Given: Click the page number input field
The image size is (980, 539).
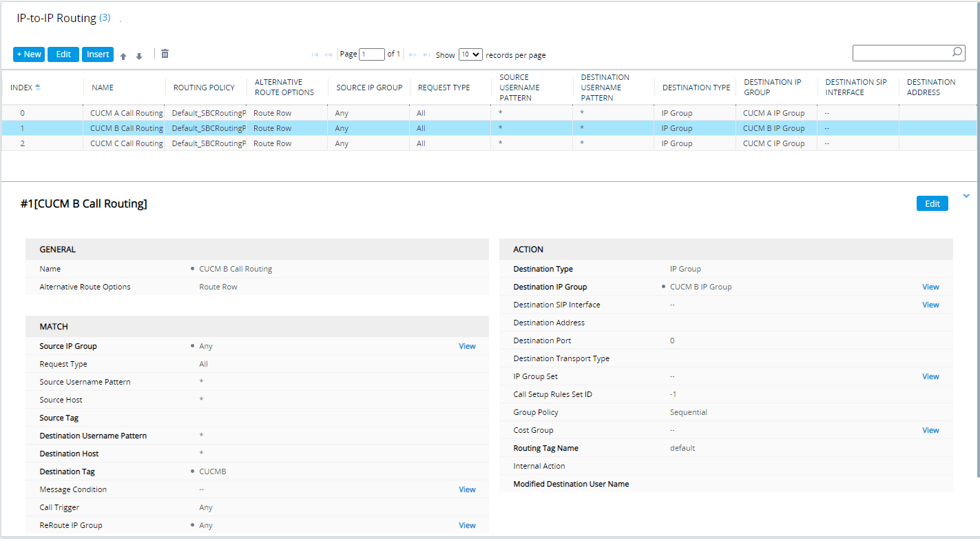Looking at the screenshot, I should pos(372,54).
